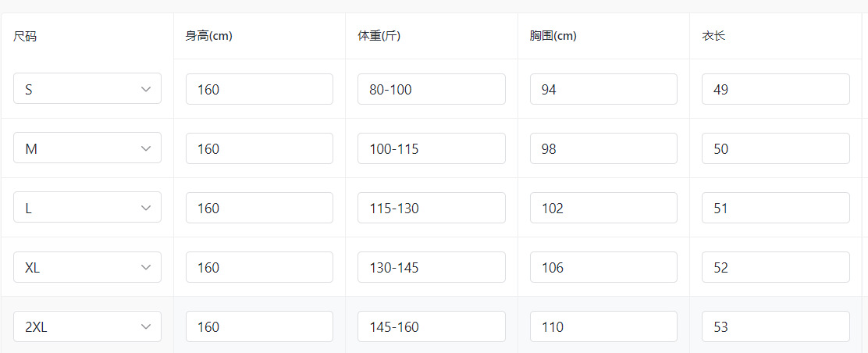The image size is (868, 353).
Task: Click the garment length field showing 53
Action: 775,326
